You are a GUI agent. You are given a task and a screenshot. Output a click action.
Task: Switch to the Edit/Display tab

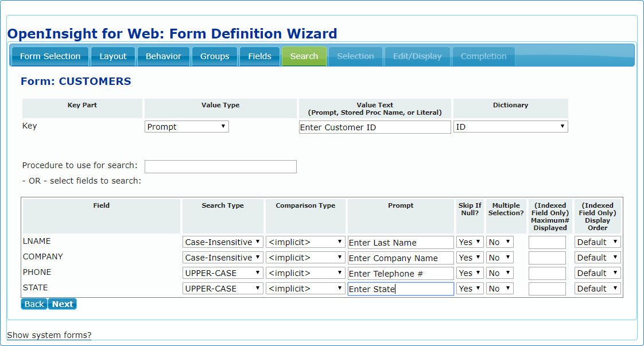coord(417,56)
